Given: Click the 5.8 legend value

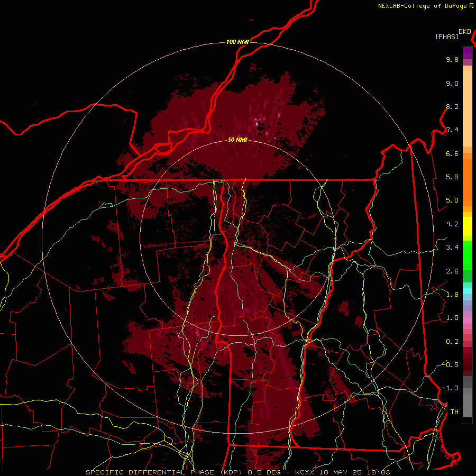Looking at the screenshot, I should pos(452,177).
